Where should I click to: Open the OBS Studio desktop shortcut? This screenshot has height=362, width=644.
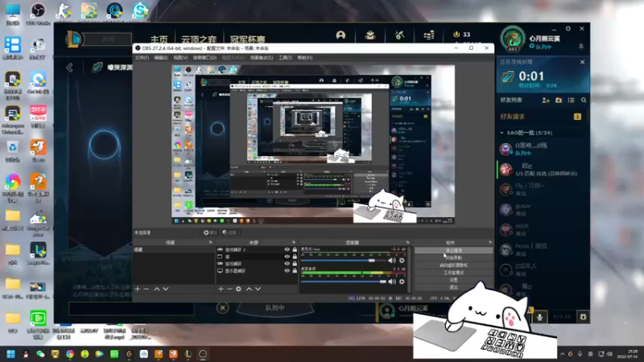[x=38, y=14]
